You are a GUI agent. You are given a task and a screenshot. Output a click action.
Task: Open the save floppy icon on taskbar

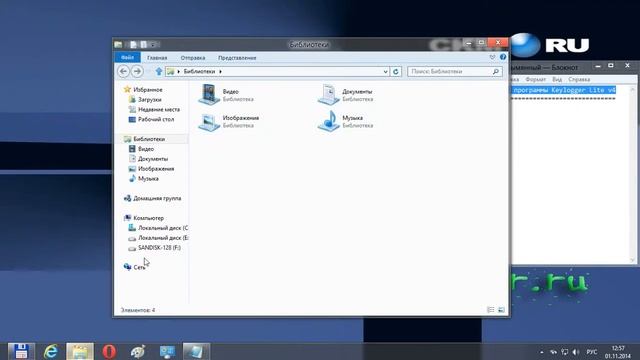point(21,351)
